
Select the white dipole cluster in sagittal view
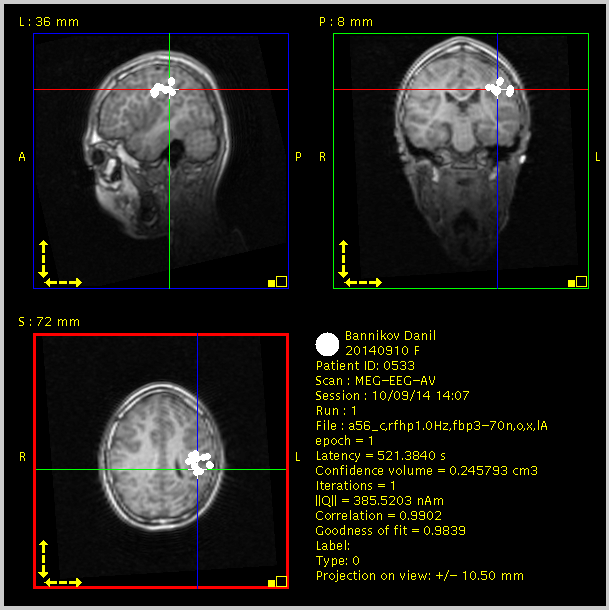[163, 88]
